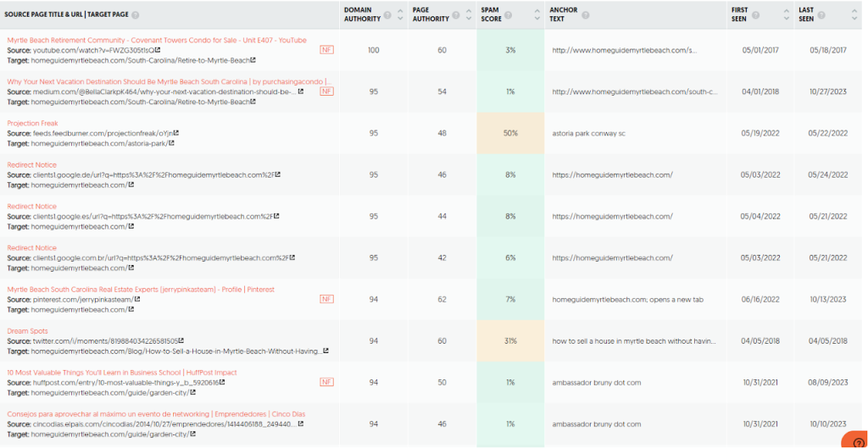The image size is (868, 448).
Task: Click the help chat bubble at bottom right
Action: [x=855, y=441]
